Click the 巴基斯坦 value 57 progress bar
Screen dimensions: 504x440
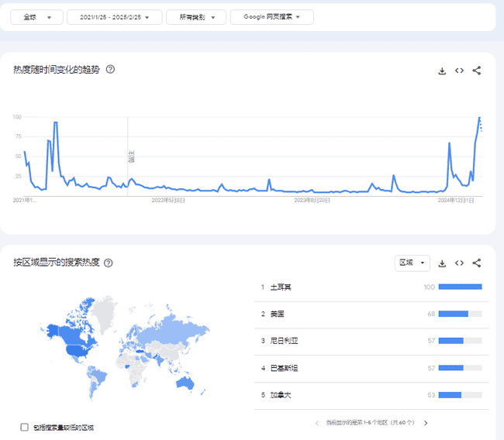pyautogui.click(x=461, y=368)
